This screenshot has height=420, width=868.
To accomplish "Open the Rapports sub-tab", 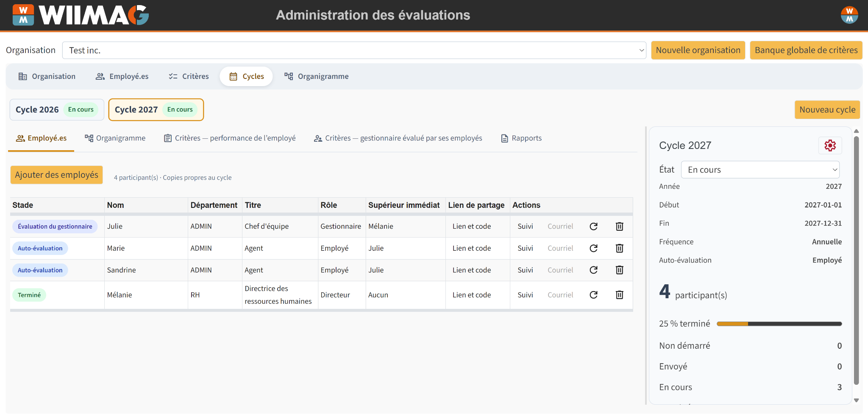I will tap(521, 138).
